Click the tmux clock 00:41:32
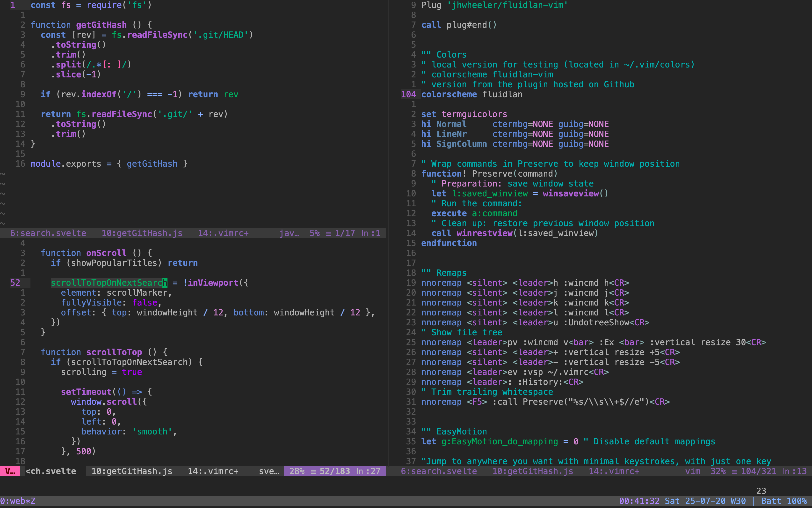812x508 pixels. point(639,501)
